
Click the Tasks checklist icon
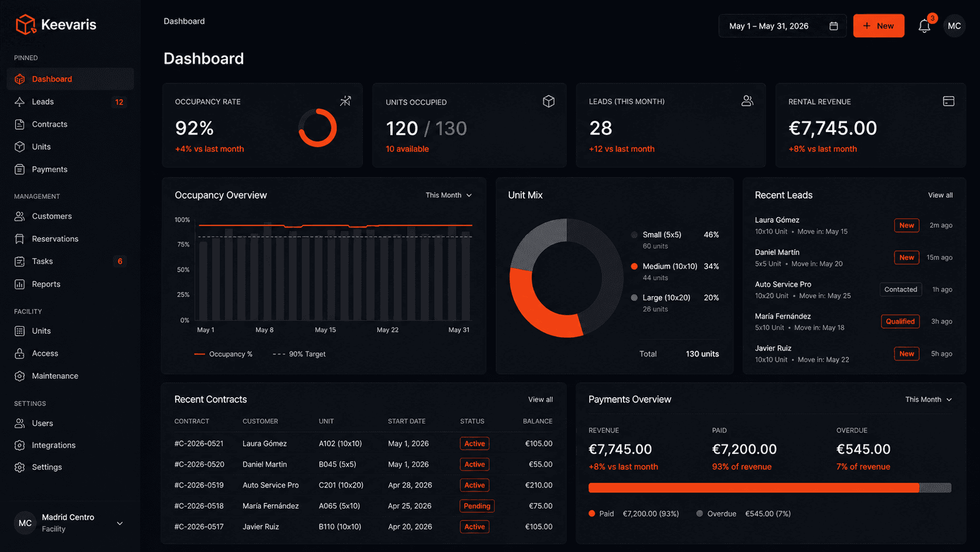(20, 262)
